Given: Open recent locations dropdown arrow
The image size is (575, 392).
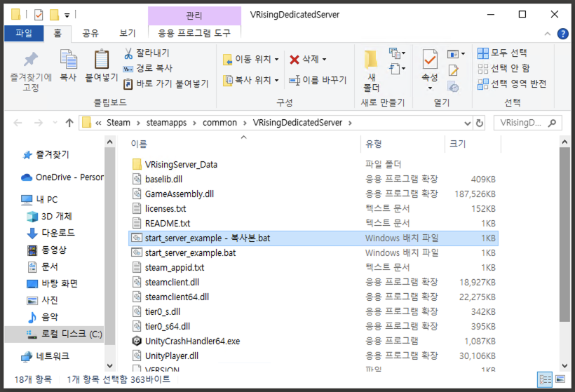Looking at the screenshot, I should click(x=55, y=123).
